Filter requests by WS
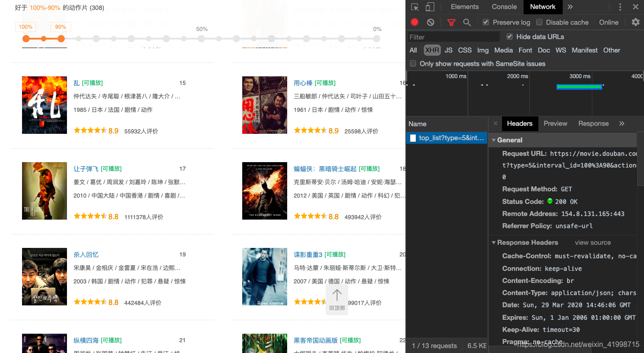Screen dimensions: 644x353 [x=560, y=50]
